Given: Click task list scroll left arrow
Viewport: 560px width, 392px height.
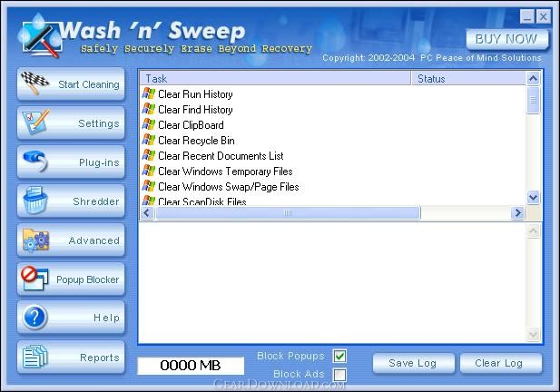Looking at the screenshot, I should (146, 212).
